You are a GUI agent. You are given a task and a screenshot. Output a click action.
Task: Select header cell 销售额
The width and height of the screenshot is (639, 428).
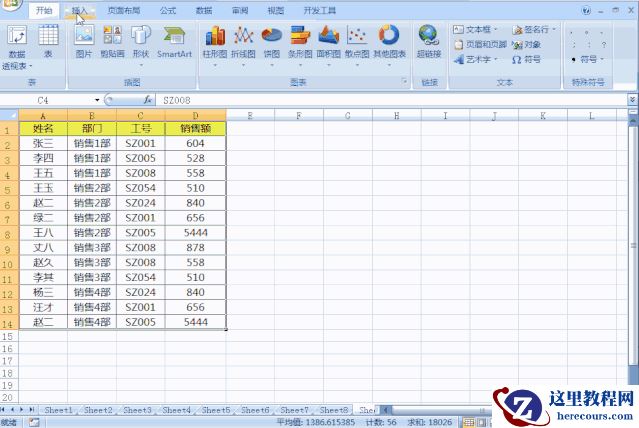[196, 129]
